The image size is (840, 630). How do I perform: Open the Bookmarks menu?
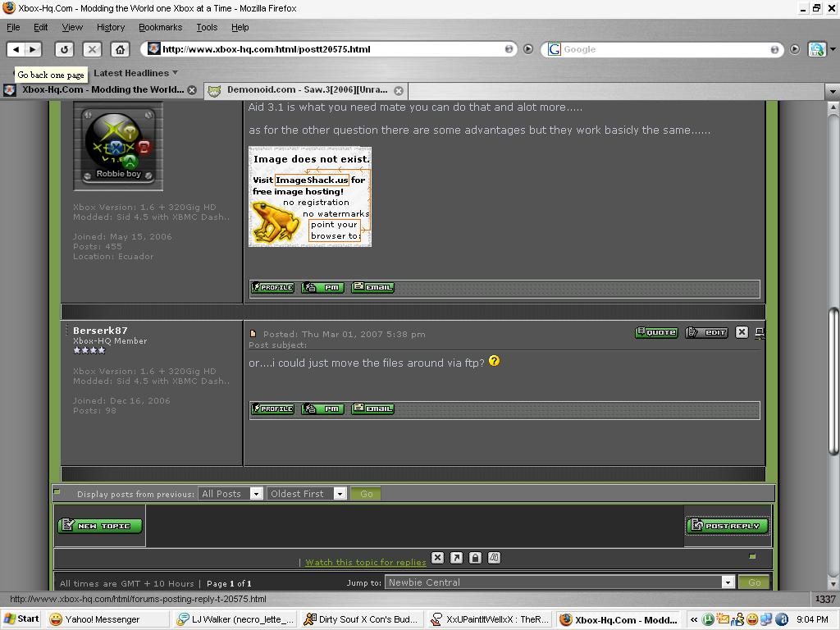point(160,27)
